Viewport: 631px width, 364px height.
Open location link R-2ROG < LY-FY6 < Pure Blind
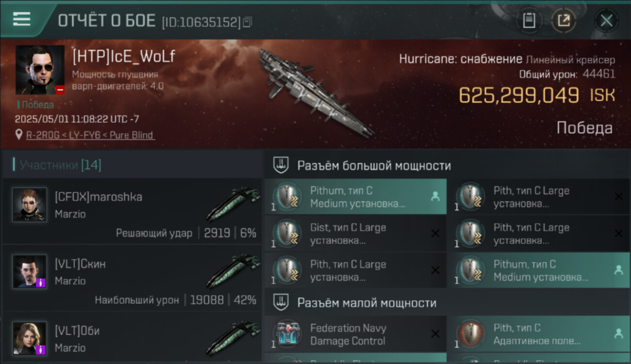(90, 135)
